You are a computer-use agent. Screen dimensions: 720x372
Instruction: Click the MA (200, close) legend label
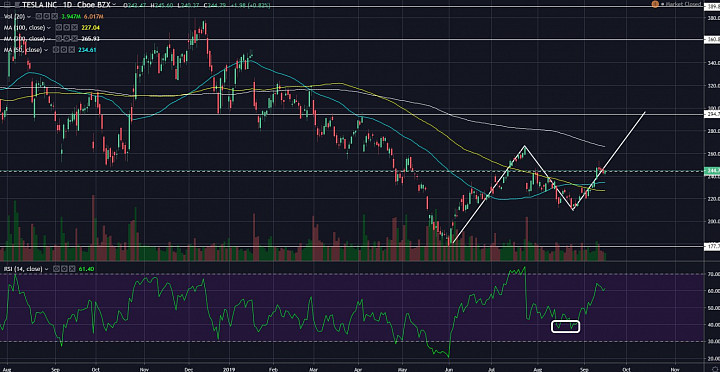(x=24, y=39)
